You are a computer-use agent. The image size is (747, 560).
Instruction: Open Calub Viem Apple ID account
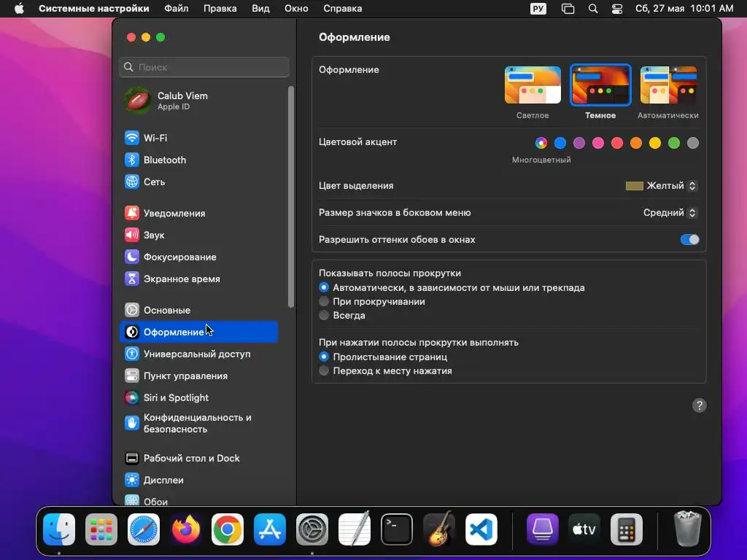pyautogui.click(x=198, y=101)
